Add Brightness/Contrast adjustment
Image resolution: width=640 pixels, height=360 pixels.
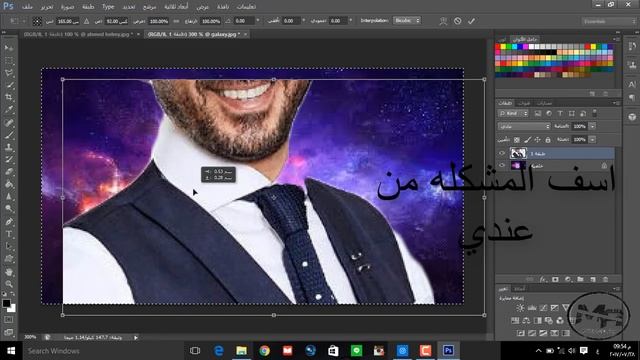tap(520, 308)
